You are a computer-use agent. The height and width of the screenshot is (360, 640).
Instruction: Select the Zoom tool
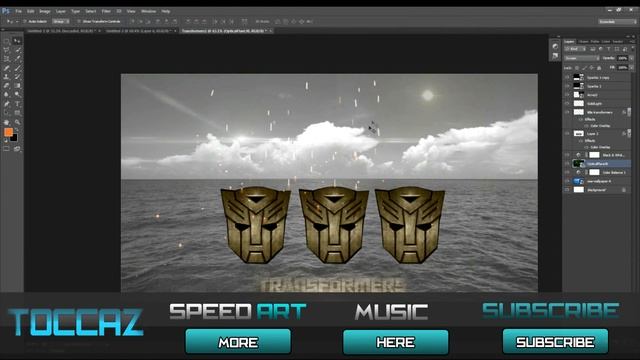pos(17,122)
